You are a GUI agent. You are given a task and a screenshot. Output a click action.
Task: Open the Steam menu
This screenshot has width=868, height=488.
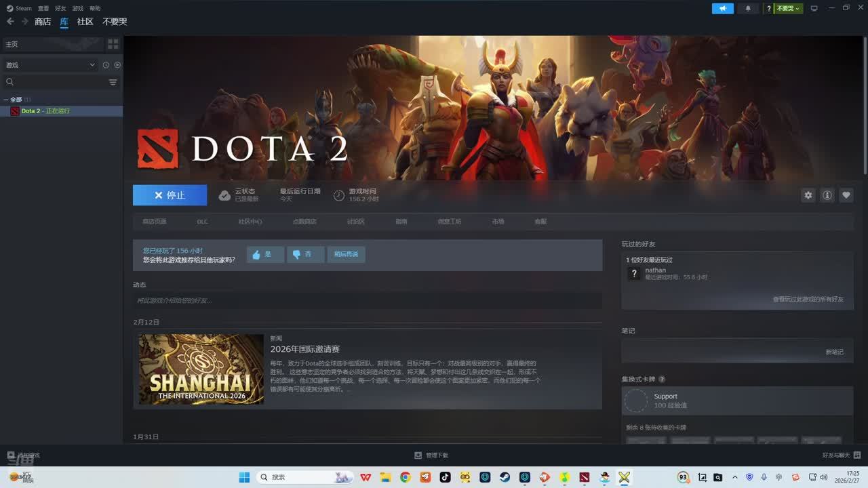pos(20,8)
